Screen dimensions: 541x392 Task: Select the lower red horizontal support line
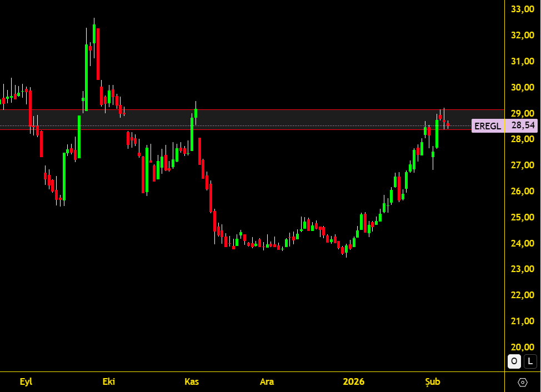(x=252, y=129)
